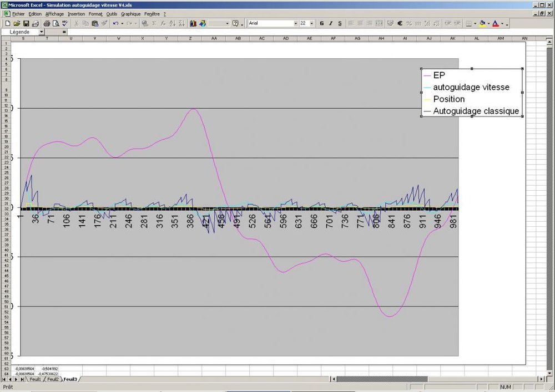555x392 pixels.
Task: Open the Fenêtre menu
Action: click(152, 14)
